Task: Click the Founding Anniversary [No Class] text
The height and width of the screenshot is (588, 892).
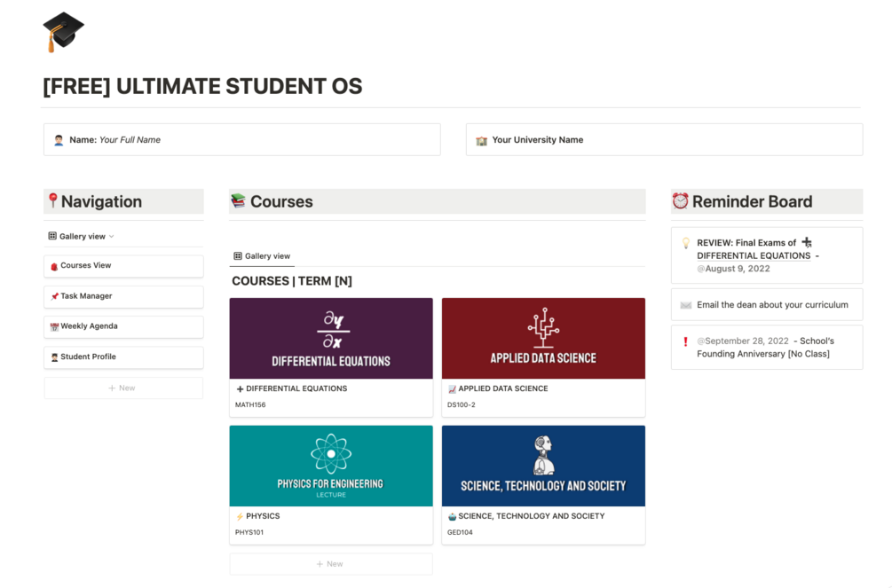Action: (x=763, y=354)
